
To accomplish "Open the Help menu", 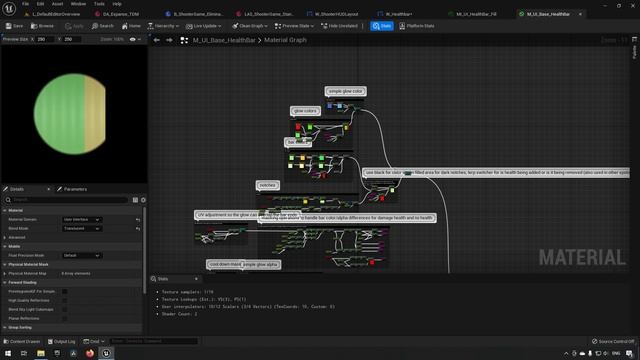I will tap(117, 4).
